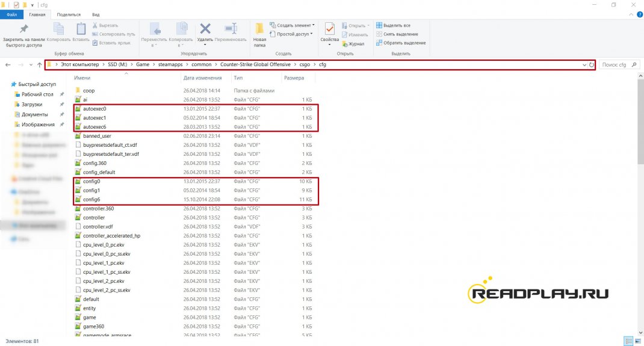Click Paste shortcut (Вставить ярлык)

coord(111,43)
